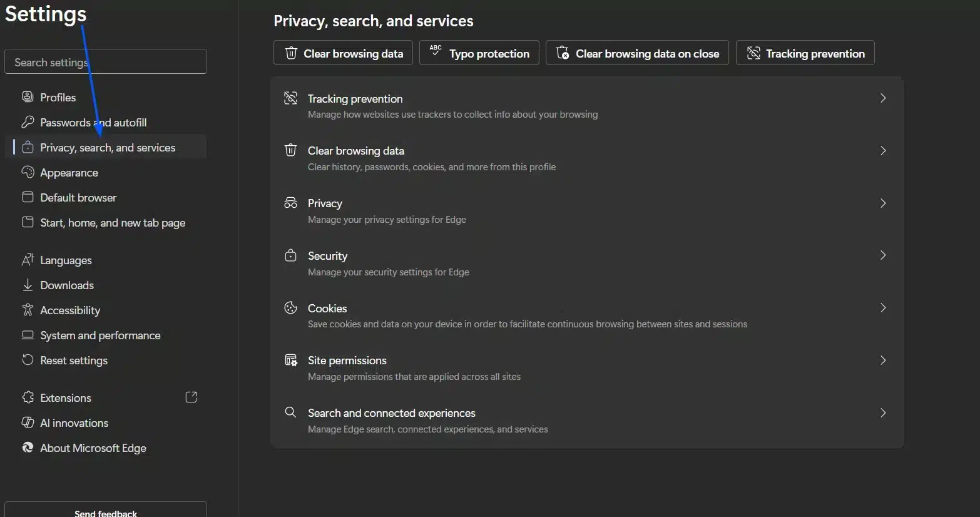Click the trash icon in the Clear browsing data row
Viewport: 980px width, 517px height.
pos(290,150)
